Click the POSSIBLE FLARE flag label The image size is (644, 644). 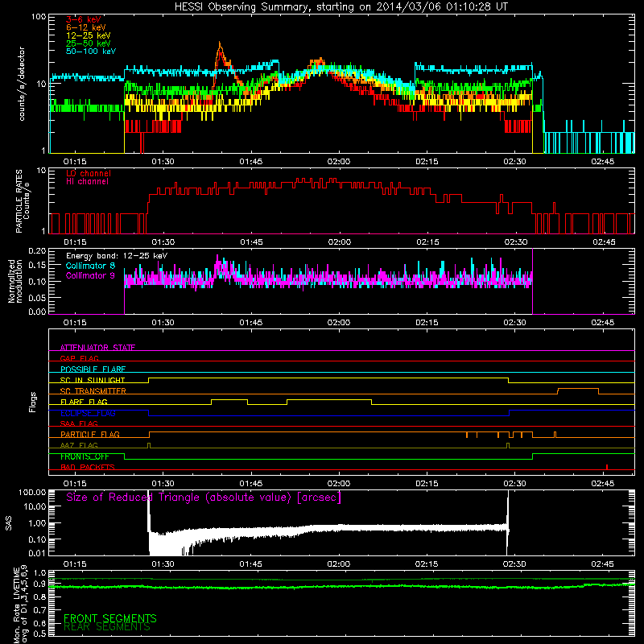(93, 369)
